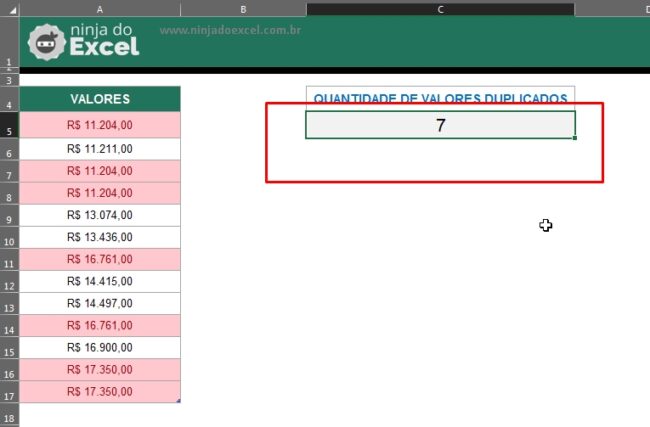Click the www.ninjadoexcel.com.br link text

[230, 30]
